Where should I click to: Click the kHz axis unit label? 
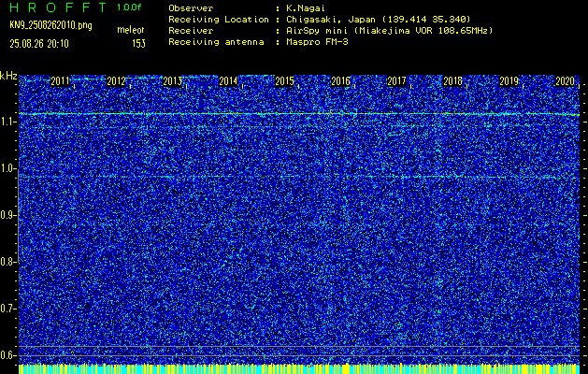pos(8,76)
